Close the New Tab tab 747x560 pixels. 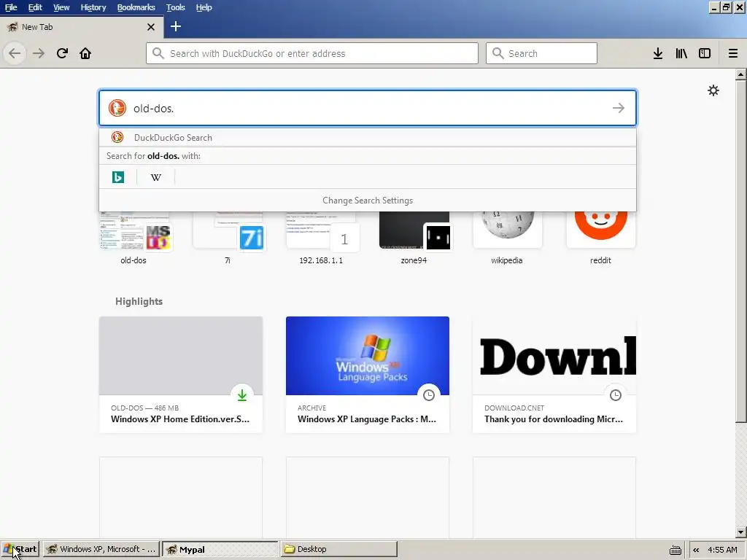(x=151, y=27)
